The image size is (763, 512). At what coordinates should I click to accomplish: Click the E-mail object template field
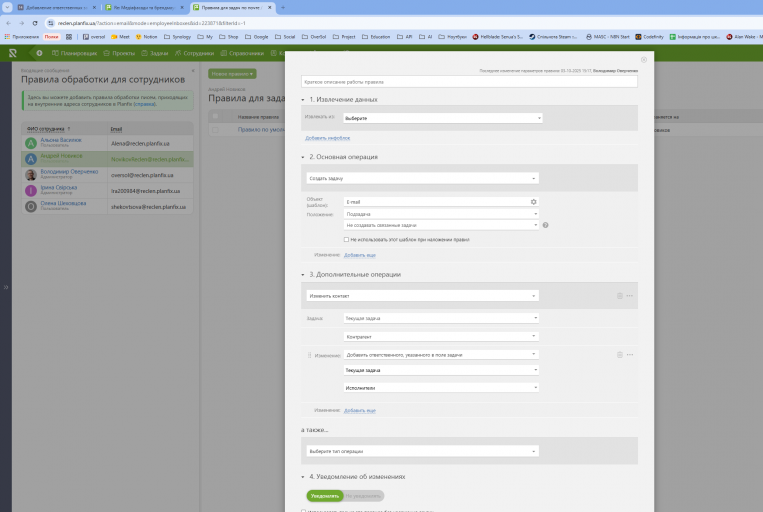pos(441,201)
